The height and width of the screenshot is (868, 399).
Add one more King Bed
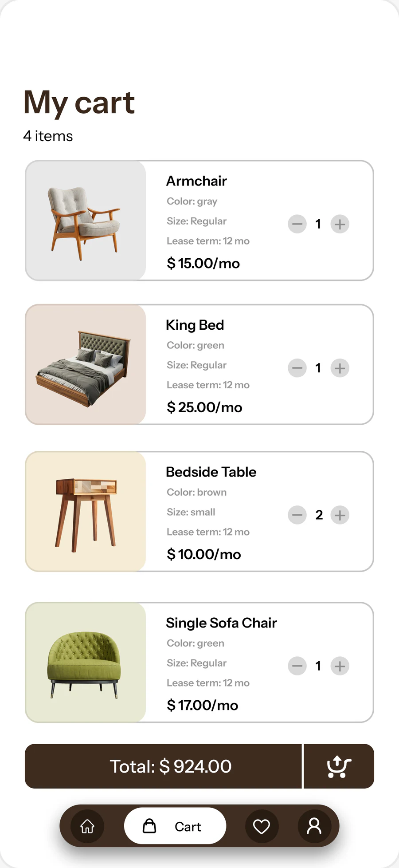340,368
